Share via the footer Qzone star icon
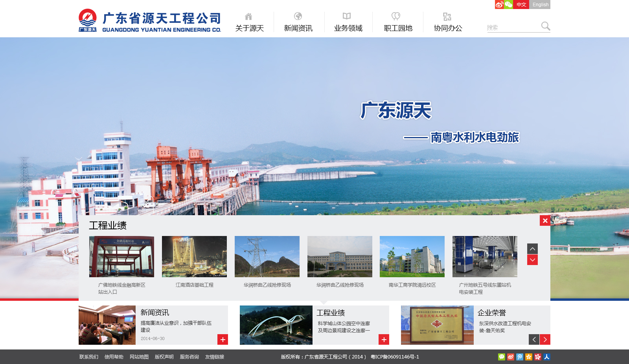Screen dimensions: 629x364 click(x=529, y=357)
